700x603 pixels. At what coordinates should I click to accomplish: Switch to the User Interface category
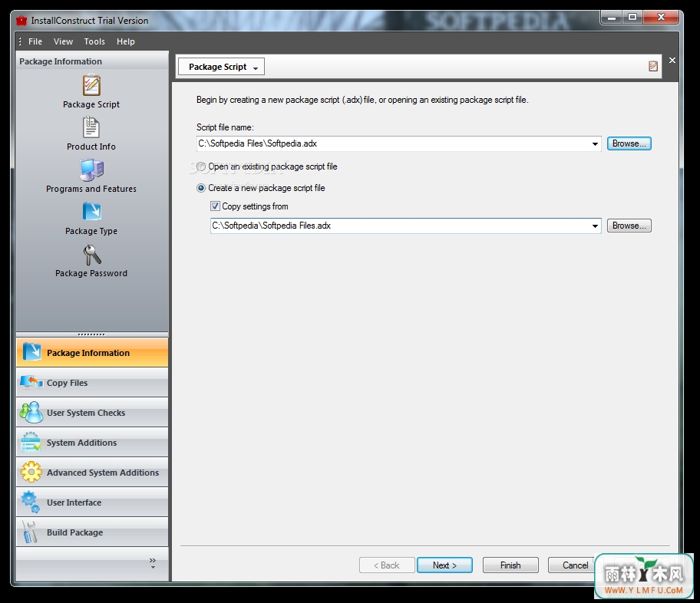coord(92,502)
